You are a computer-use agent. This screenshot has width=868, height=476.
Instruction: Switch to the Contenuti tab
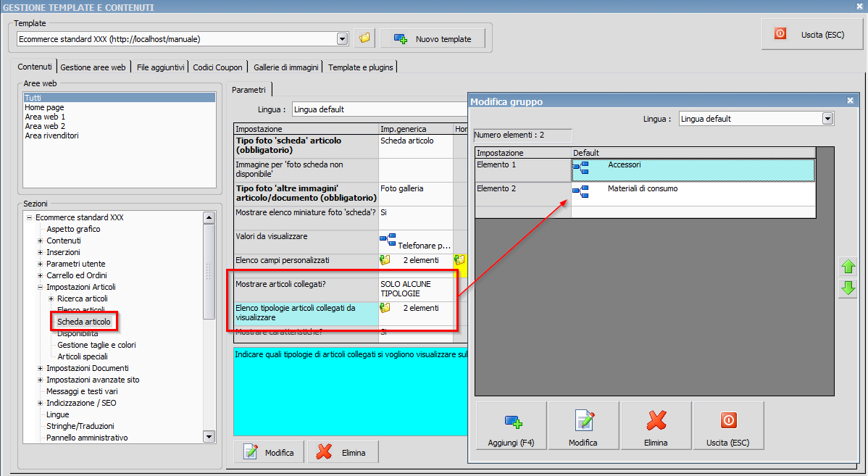[34, 67]
